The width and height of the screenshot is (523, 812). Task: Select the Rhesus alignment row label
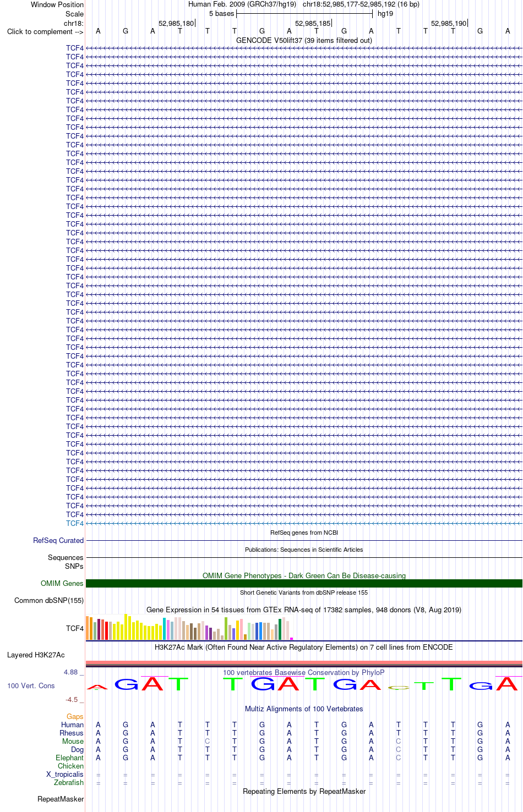coord(72,733)
